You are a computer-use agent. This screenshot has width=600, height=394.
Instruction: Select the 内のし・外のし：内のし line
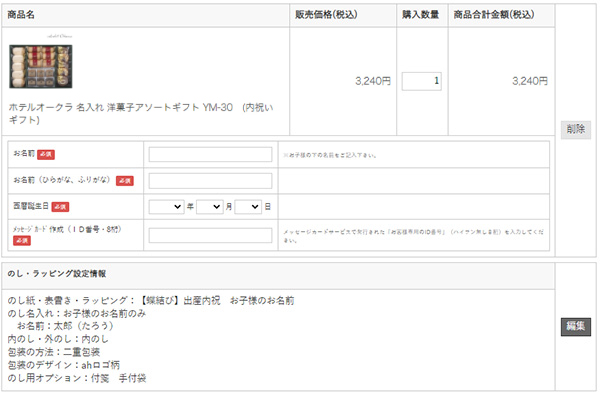coord(58,339)
